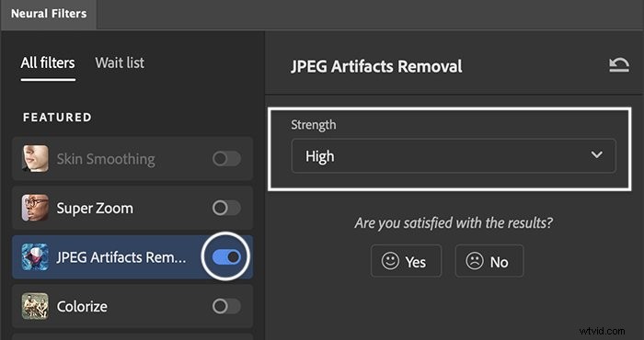Open the Strength dropdown set to High
Screen dimensions: 644x340
click(454, 156)
